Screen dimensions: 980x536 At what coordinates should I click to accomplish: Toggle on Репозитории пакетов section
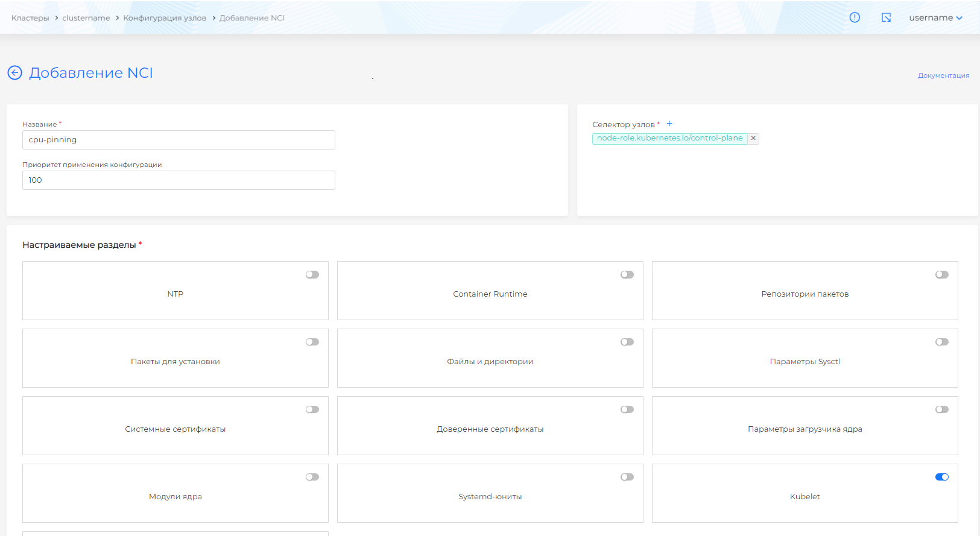click(941, 275)
